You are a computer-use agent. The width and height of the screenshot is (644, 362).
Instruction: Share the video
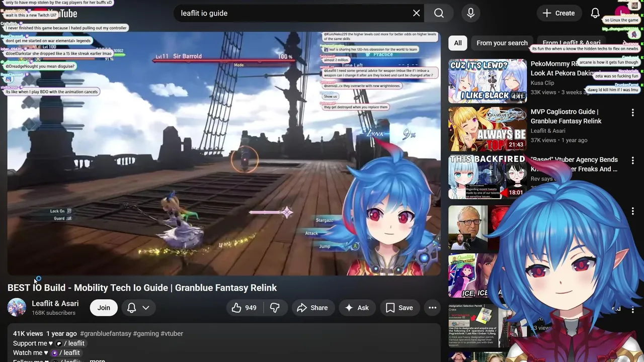tap(312, 308)
